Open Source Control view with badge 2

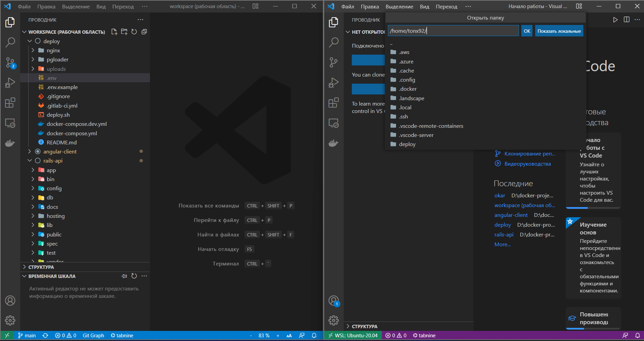[x=10, y=62]
